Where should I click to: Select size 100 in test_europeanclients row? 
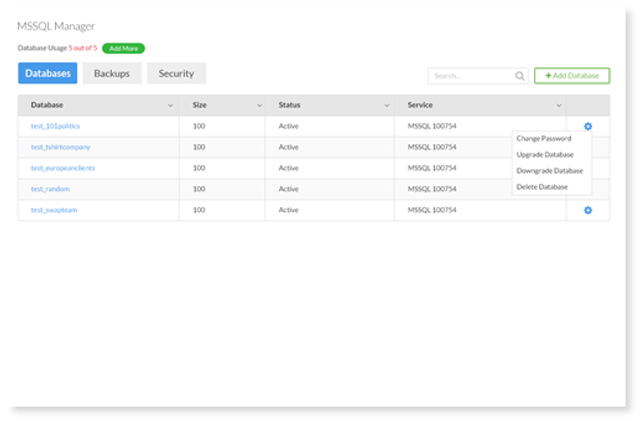(199, 168)
